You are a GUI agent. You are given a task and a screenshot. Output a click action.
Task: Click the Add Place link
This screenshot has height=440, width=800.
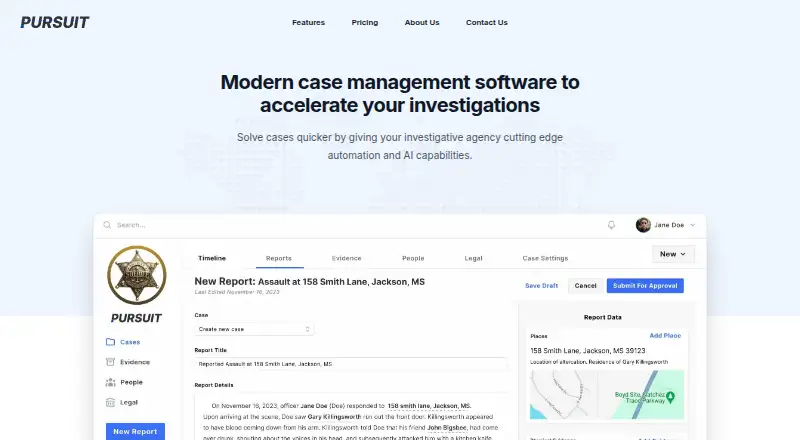665,336
